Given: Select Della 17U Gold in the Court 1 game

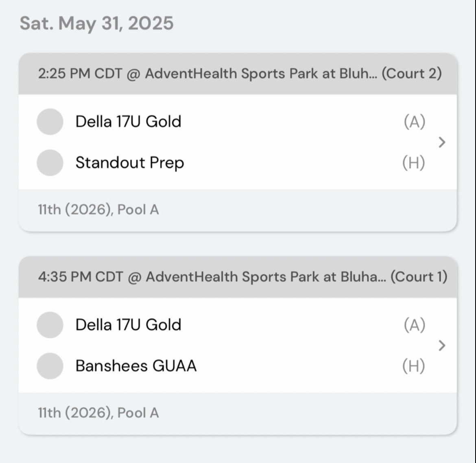Looking at the screenshot, I should click(x=128, y=325).
